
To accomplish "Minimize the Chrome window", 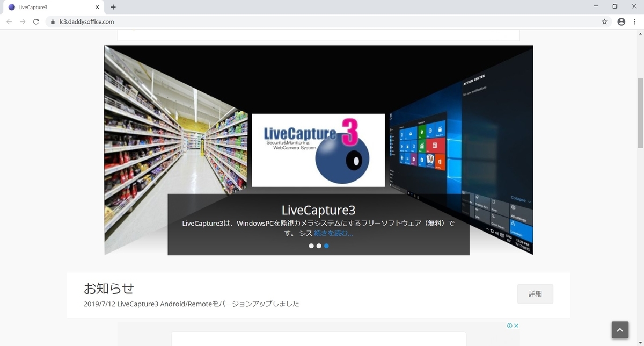I will click(597, 6).
